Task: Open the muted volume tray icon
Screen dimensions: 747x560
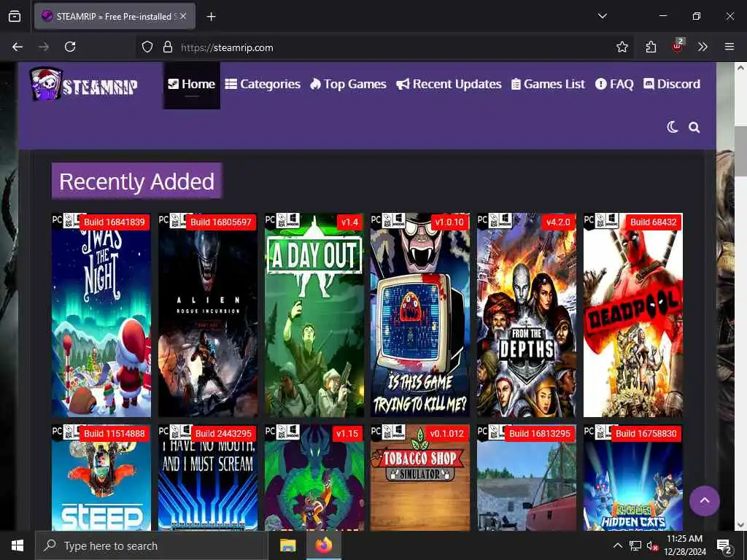Action: 652,546
